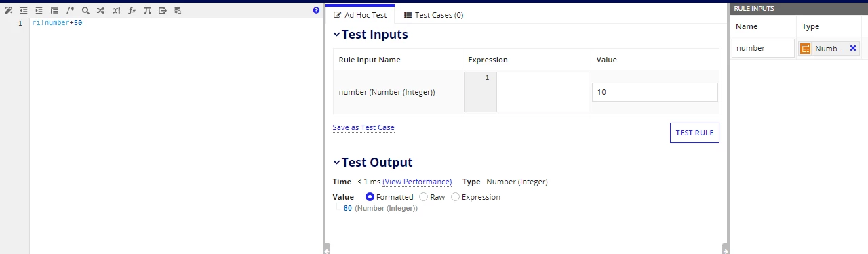Click the 'Number (Integer)' output type text

517,182
